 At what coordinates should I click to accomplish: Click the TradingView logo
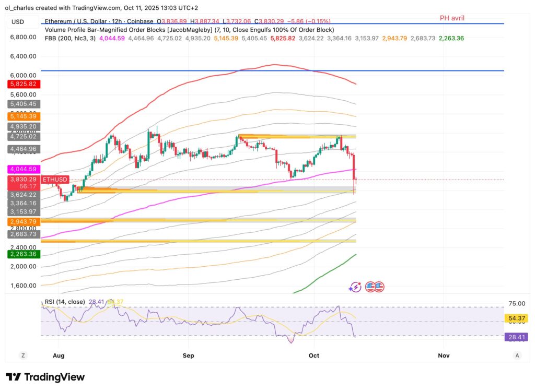[x=45, y=377]
